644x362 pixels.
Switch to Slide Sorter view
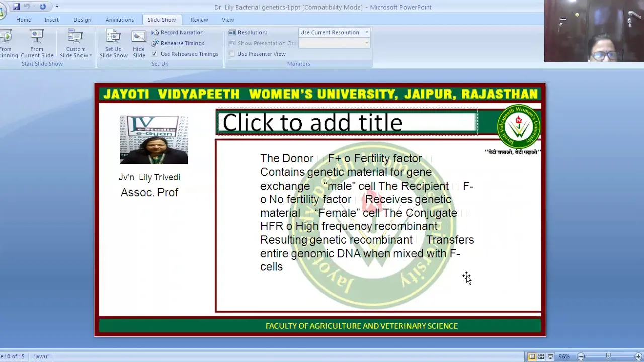tap(541, 356)
